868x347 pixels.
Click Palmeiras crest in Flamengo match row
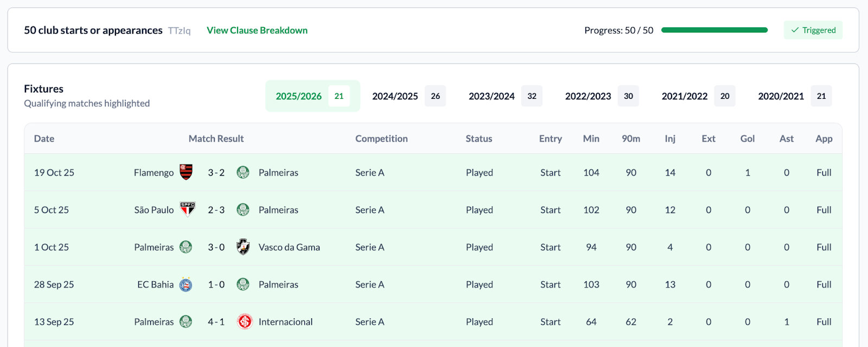point(243,172)
